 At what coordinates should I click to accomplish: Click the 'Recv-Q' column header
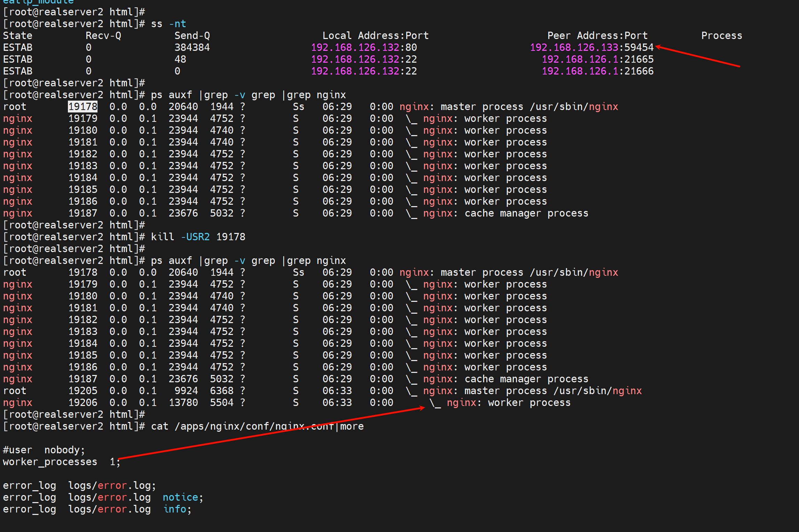(103, 36)
